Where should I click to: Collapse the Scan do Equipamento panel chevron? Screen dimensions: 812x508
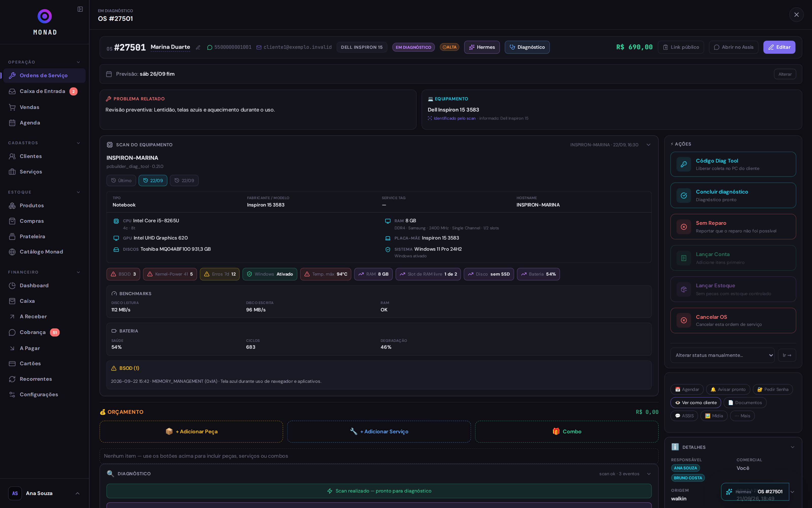tap(648, 145)
